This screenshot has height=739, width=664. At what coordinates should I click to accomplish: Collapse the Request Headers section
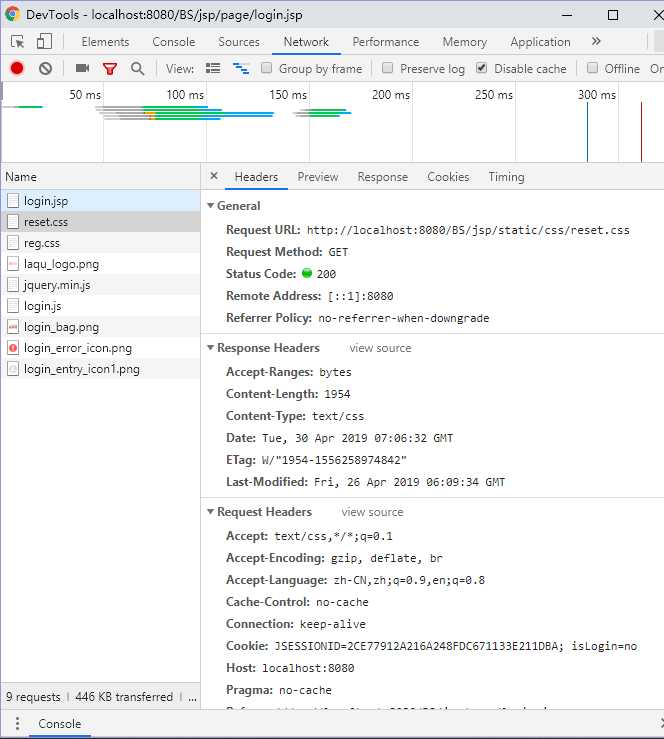point(211,511)
